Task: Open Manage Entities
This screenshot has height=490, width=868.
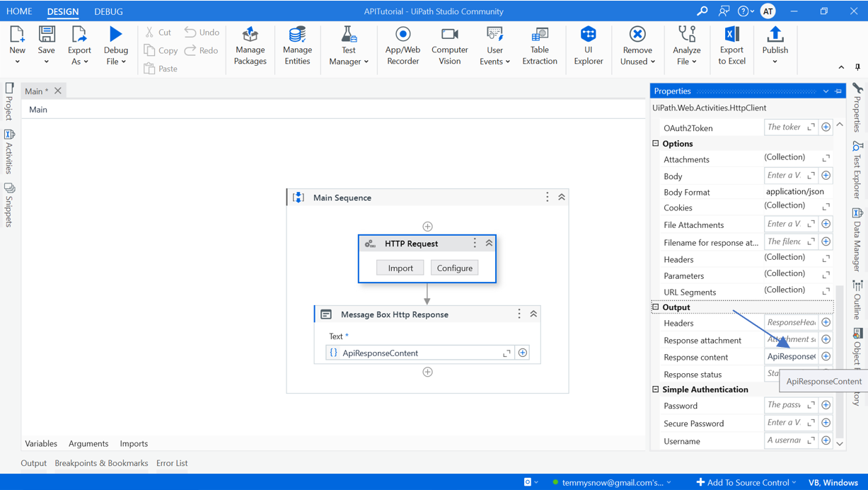Action: [297, 45]
